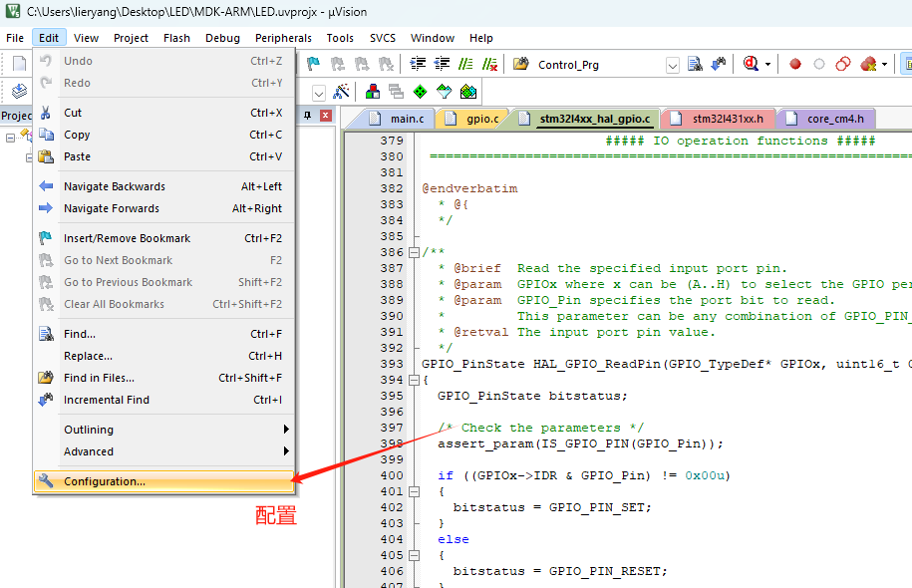912x588 pixels.
Task: Choose Navigate Backwards menu item
Action: click(164, 186)
